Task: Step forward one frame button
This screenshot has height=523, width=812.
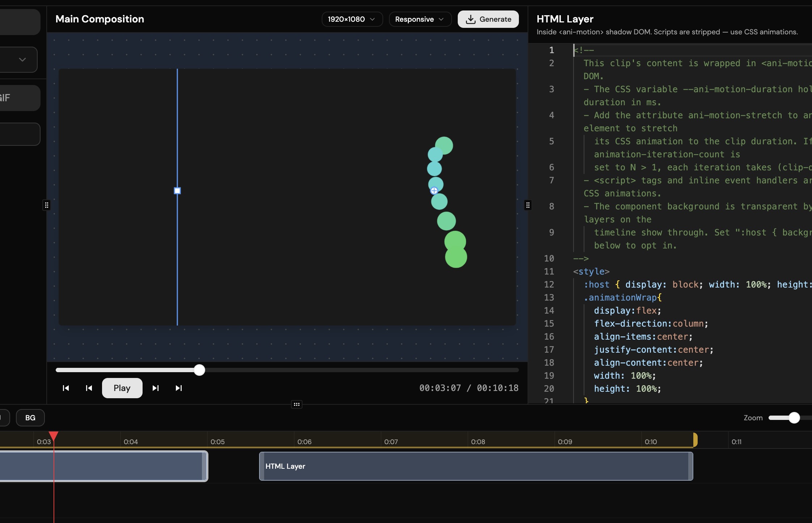Action: point(156,388)
